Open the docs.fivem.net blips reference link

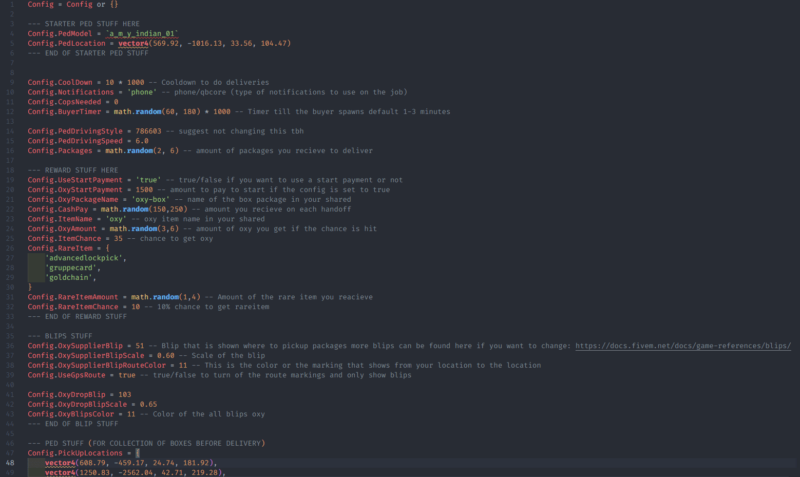(683, 346)
